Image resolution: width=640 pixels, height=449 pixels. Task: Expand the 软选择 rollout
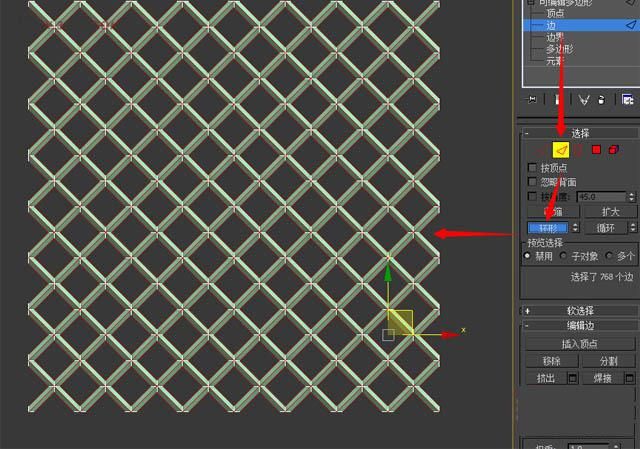click(x=580, y=311)
